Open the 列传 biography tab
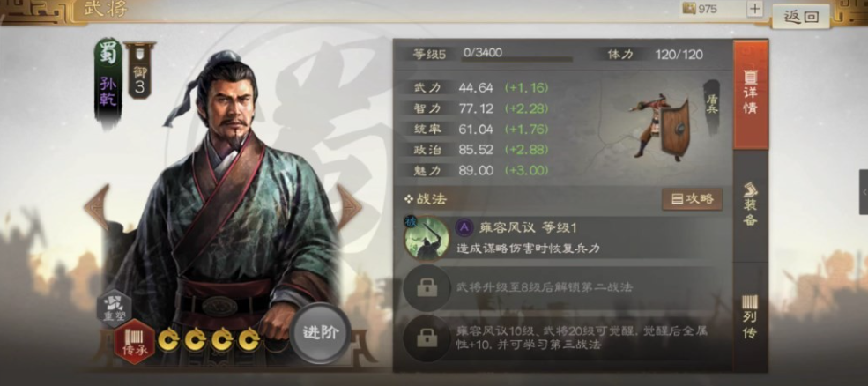This screenshot has width=868, height=386. (x=750, y=316)
